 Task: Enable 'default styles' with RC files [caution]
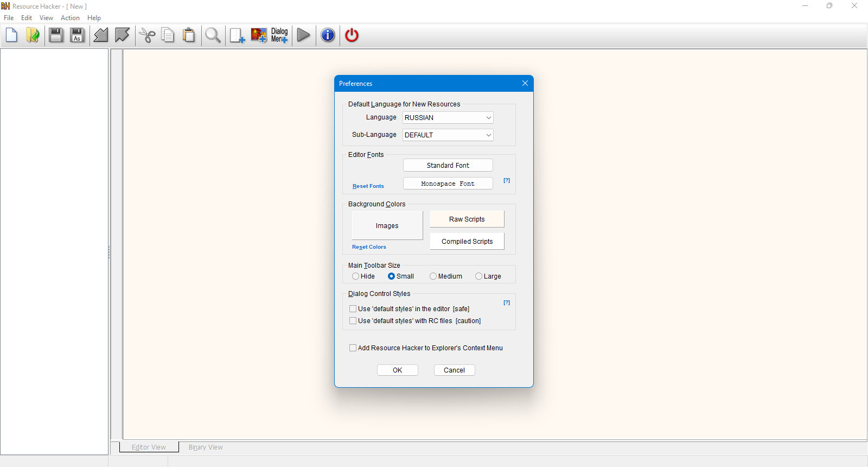(x=415, y=321)
